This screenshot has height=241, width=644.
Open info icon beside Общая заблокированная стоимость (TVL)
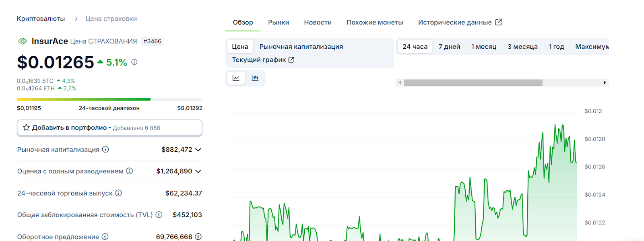[x=159, y=214]
